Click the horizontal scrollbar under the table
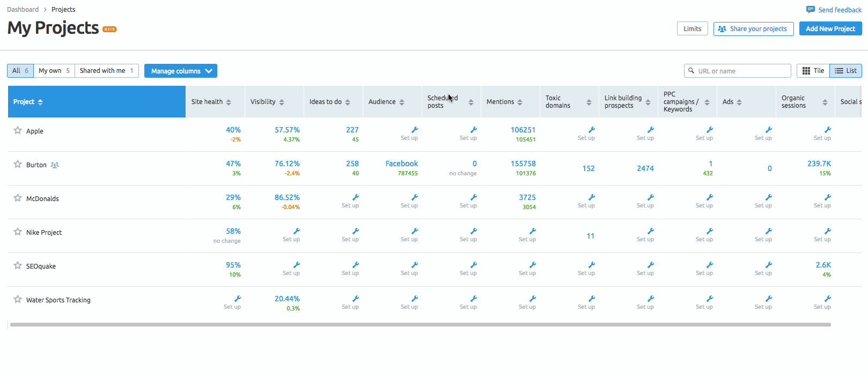 (421, 324)
